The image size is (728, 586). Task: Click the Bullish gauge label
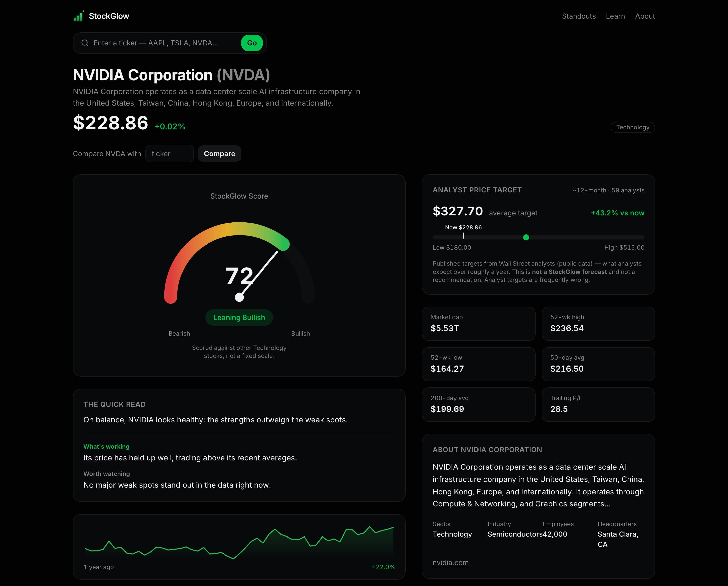coord(301,333)
